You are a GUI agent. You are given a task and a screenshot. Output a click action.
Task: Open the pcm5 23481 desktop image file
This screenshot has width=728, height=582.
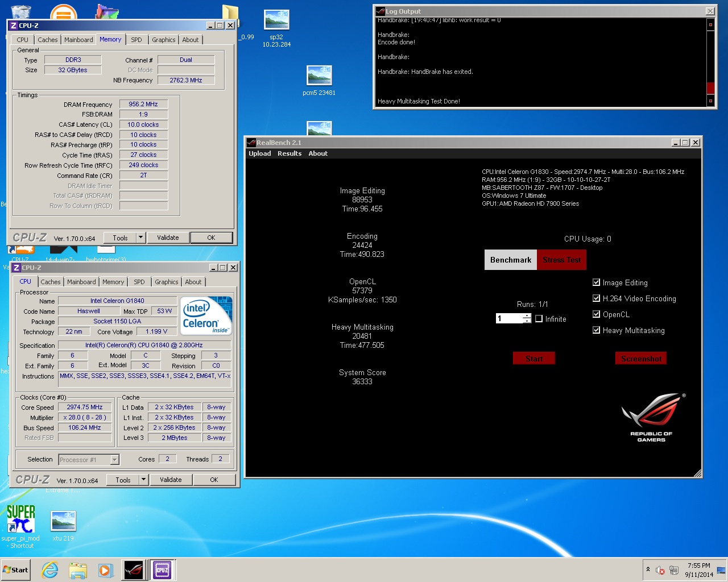coord(319,80)
